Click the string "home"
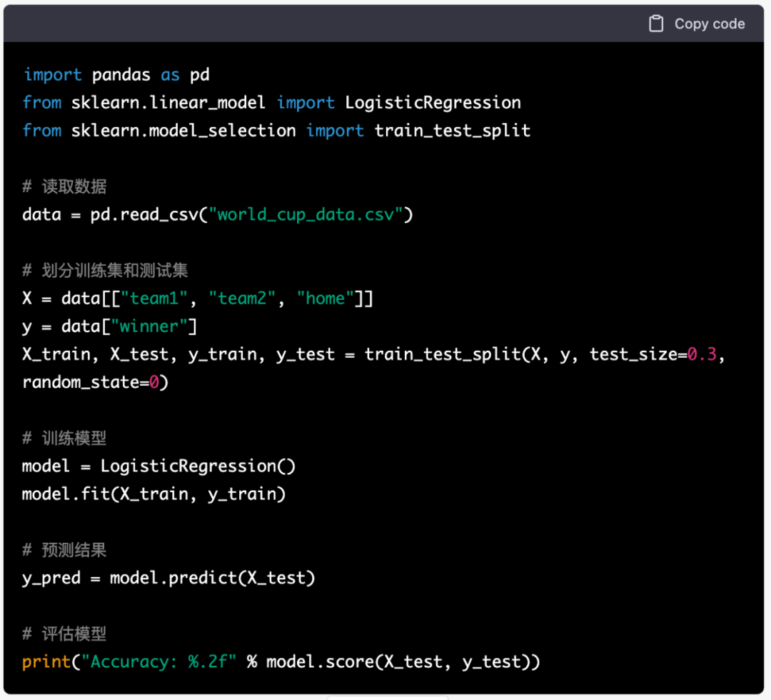 (325, 299)
